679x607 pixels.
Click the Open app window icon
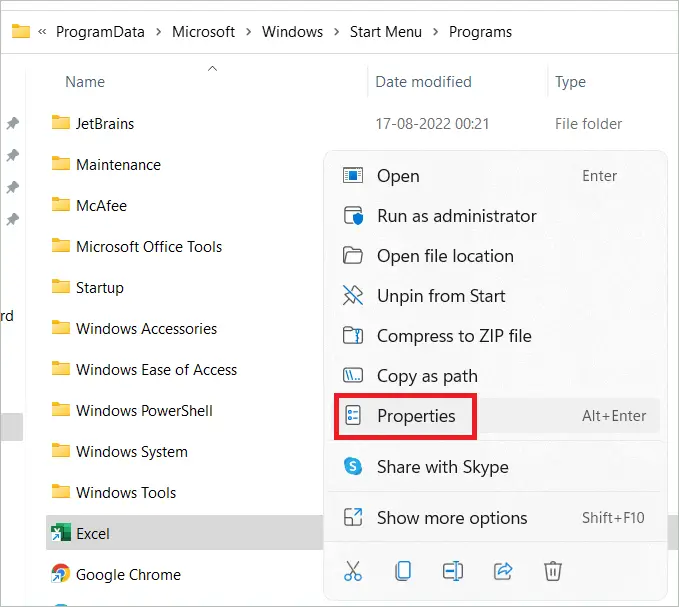coord(353,176)
